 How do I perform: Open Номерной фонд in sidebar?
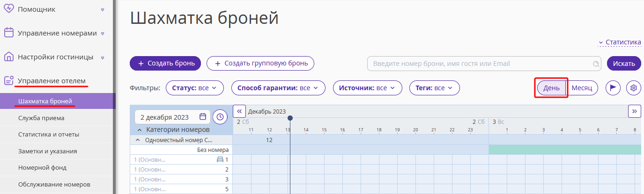coord(56,167)
